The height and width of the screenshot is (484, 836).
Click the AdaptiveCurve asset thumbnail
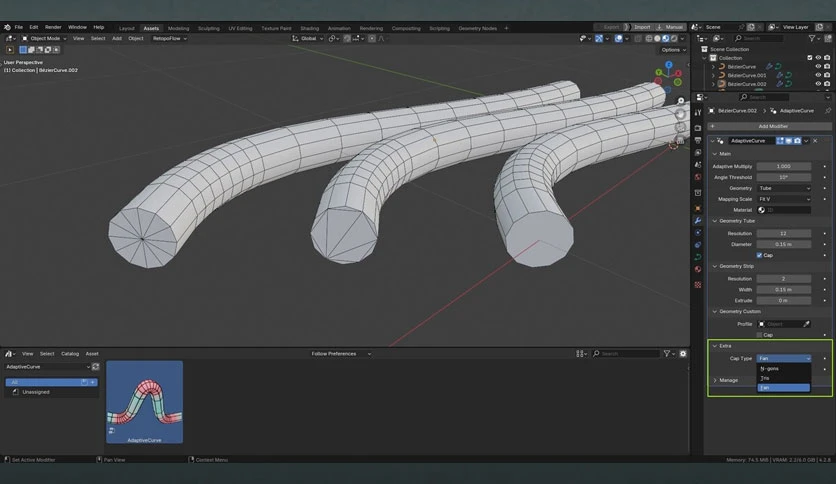tap(144, 402)
